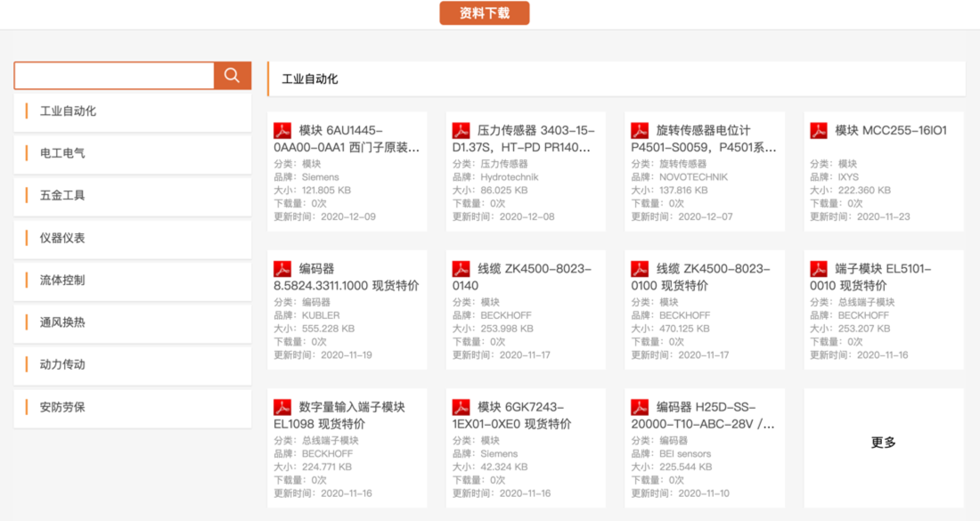
Task: Click the orange search magnifier icon
Action: coord(232,76)
